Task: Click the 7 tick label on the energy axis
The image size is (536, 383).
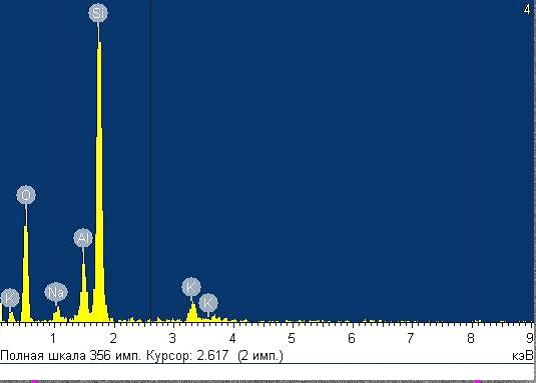Action: (x=410, y=338)
